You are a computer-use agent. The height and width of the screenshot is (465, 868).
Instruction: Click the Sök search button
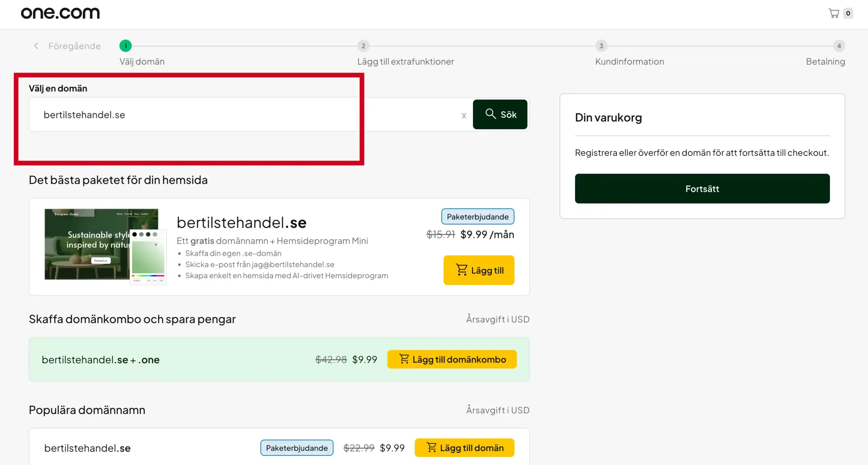[500, 114]
